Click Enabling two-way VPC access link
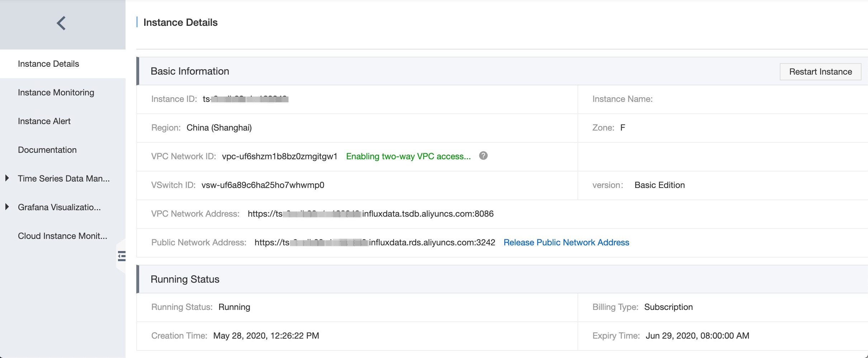This screenshot has width=868, height=358. [408, 156]
